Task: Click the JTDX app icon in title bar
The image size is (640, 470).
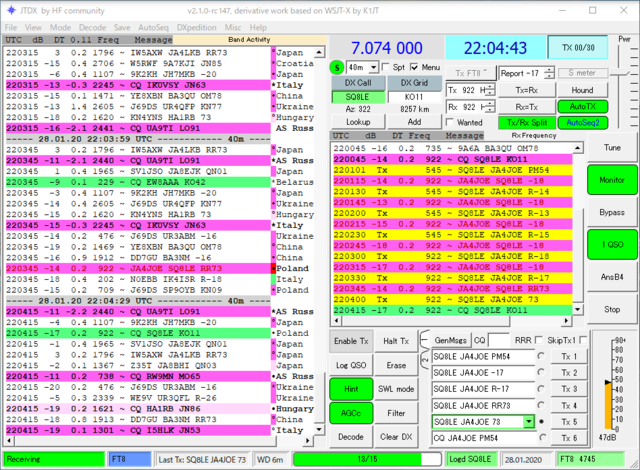Action: coord(11,10)
